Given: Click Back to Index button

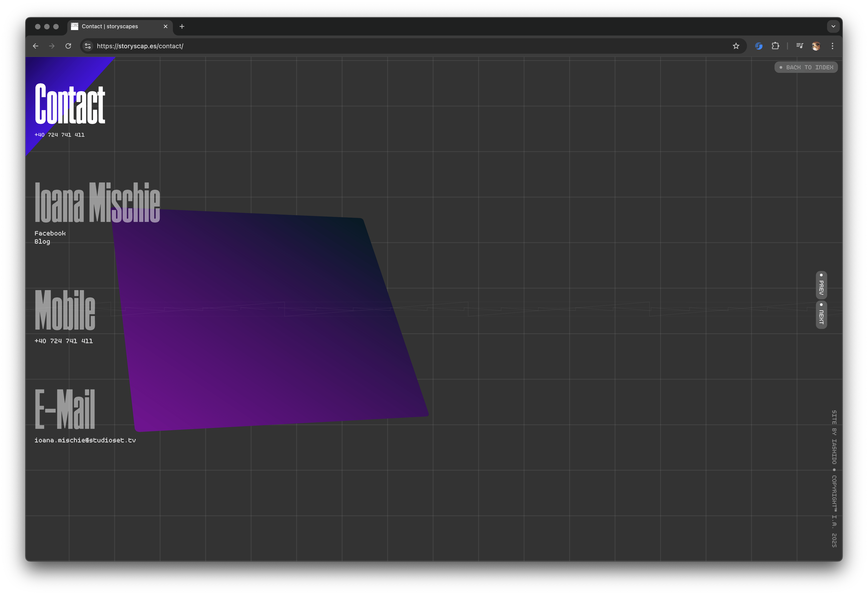Looking at the screenshot, I should click(x=806, y=67).
